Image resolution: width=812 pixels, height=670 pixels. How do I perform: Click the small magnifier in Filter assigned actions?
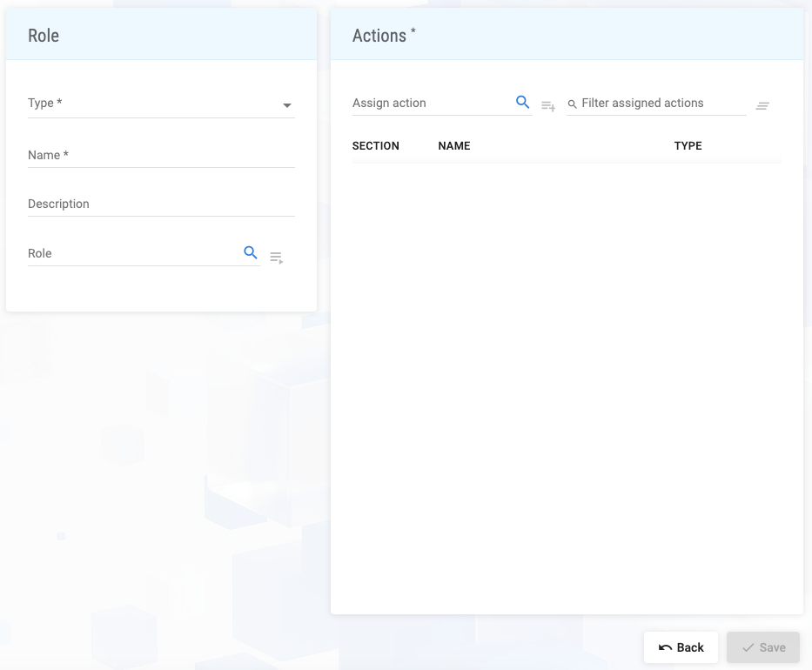572,104
